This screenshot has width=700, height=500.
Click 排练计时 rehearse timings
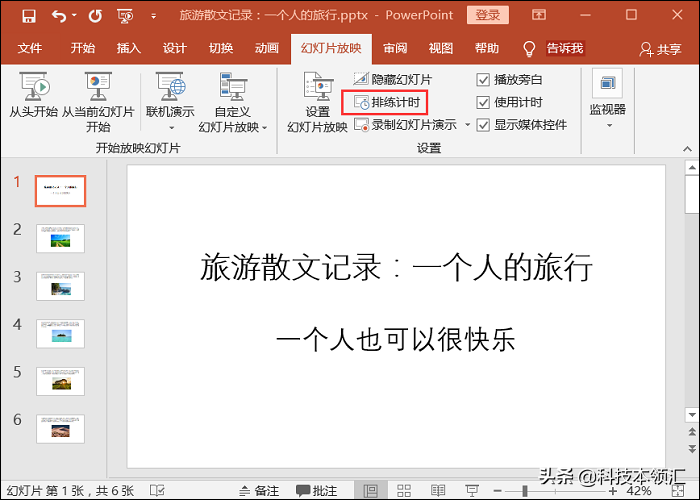tap(387, 102)
